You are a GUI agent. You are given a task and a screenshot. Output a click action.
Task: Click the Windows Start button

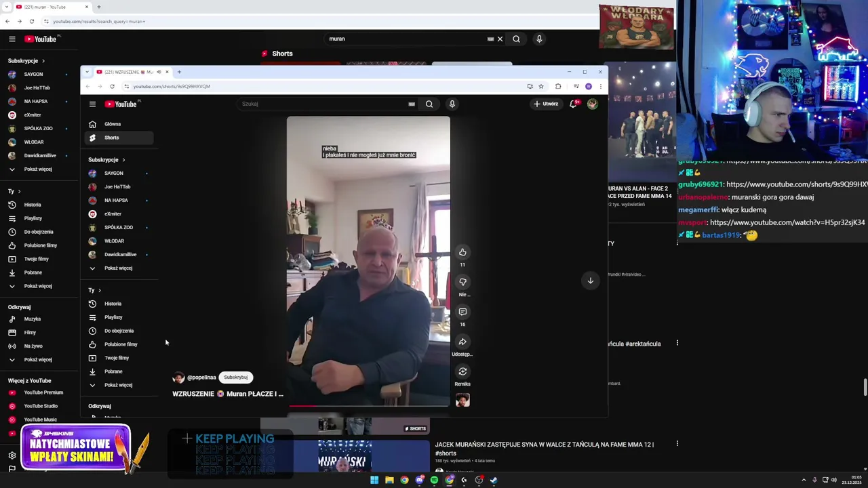tap(374, 480)
